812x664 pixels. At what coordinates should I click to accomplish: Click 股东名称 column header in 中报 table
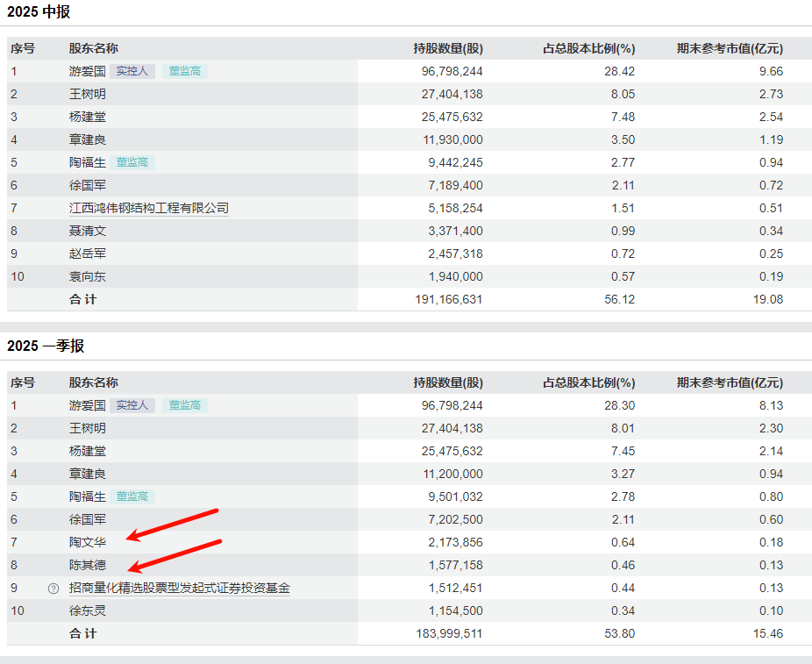[x=94, y=48]
